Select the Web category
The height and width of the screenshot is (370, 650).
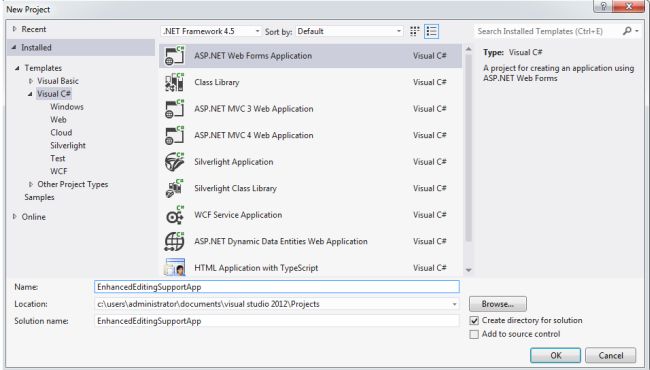click(x=58, y=120)
